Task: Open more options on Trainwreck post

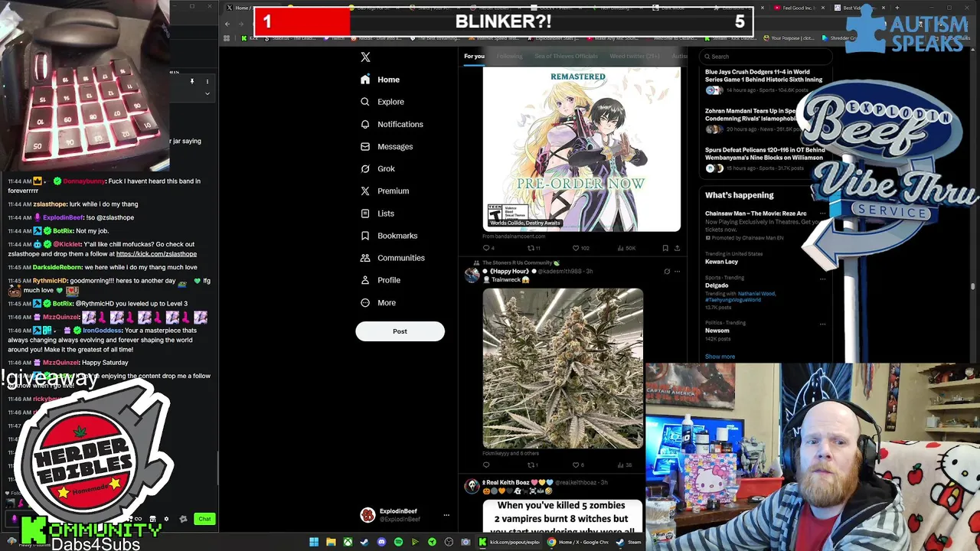Action: click(x=677, y=272)
